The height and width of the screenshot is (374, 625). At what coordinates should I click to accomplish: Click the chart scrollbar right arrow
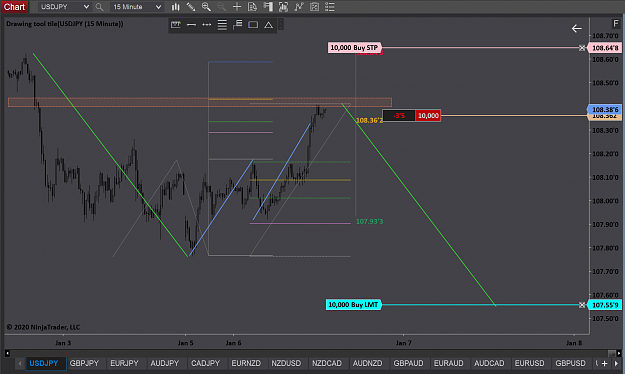click(x=618, y=353)
